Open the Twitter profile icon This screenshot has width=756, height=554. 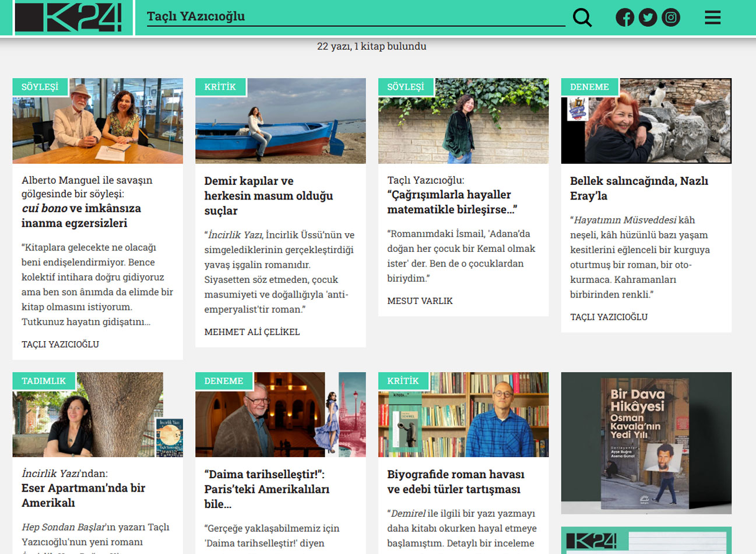click(648, 17)
